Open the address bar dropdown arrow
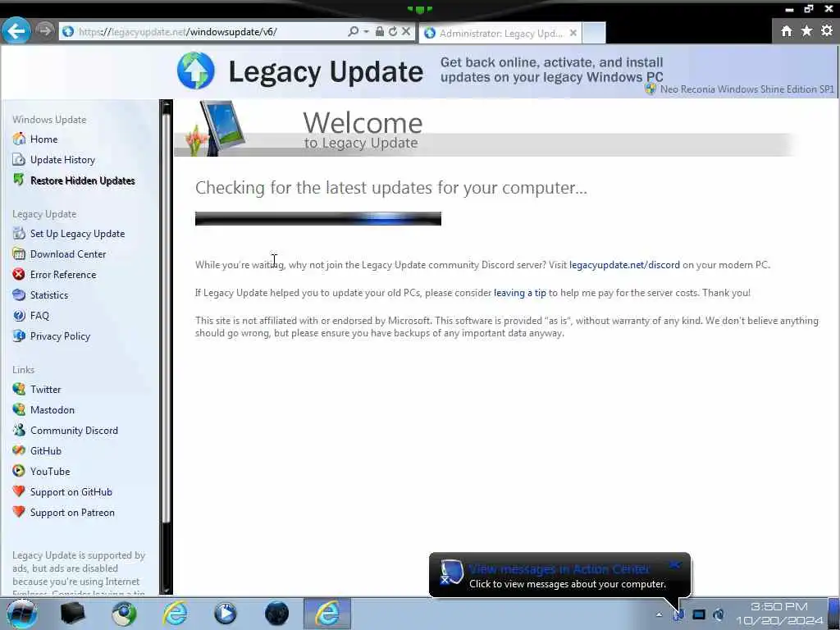The image size is (840, 630). (367, 32)
